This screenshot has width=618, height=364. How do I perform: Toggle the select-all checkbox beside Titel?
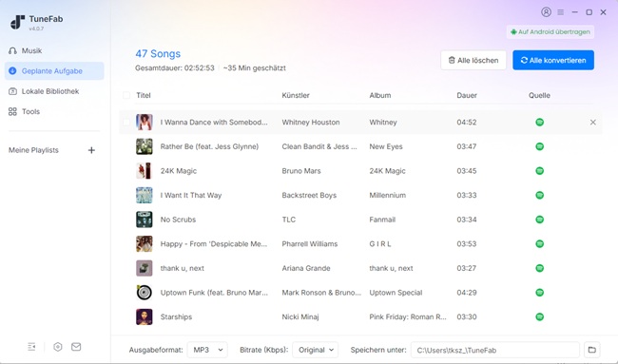coord(126,95)
